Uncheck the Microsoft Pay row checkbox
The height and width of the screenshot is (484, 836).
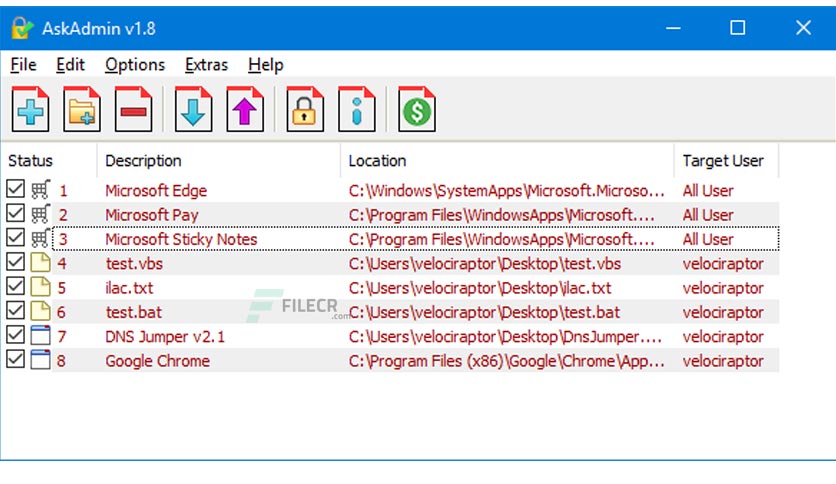coord(15,213)
